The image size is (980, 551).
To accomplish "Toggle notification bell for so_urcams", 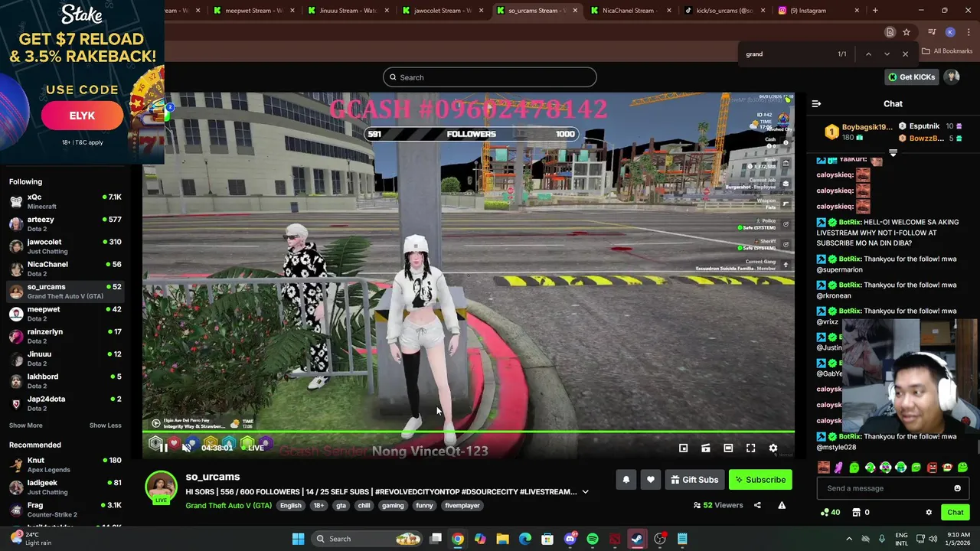I will (626, 480).
